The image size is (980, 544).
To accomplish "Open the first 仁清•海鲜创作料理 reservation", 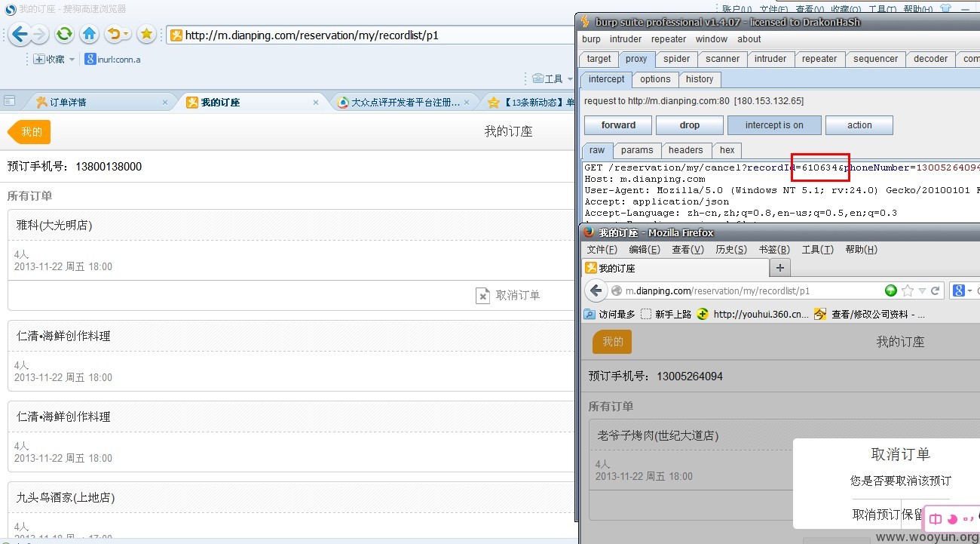I will (291, 337).
